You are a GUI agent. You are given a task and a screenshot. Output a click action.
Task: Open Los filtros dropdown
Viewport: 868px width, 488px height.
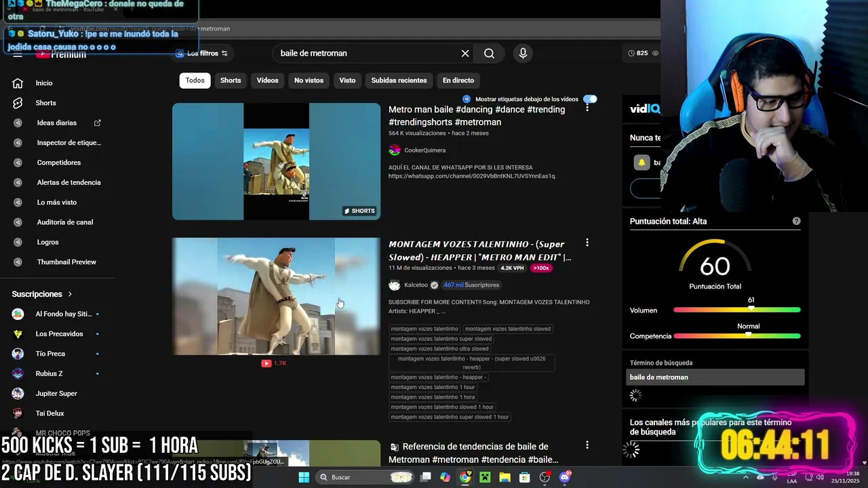click(201, 54)
